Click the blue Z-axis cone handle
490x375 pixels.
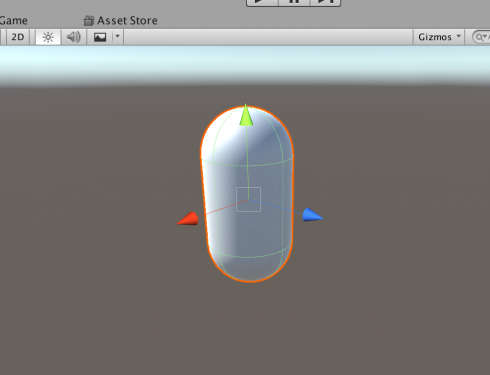click(x=313, y=215)
